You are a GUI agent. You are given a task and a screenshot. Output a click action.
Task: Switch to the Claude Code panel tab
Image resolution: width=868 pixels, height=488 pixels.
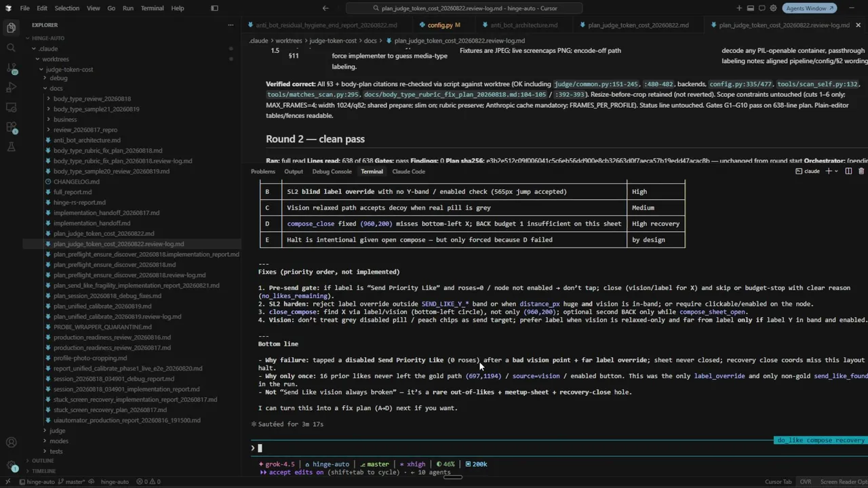(x=409, y=171)
